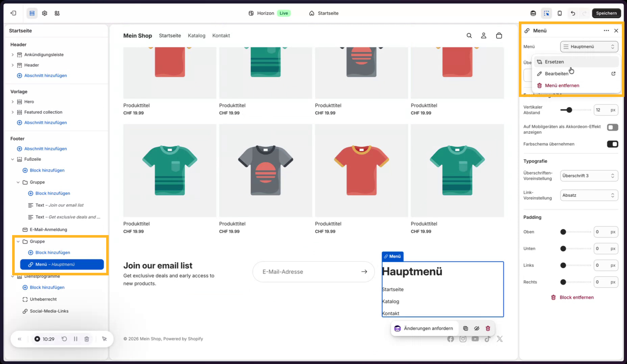This screenshot has height=364, width=627.
Task: Enable the mobile accordion effect toggle
Action: coord(612,127)
